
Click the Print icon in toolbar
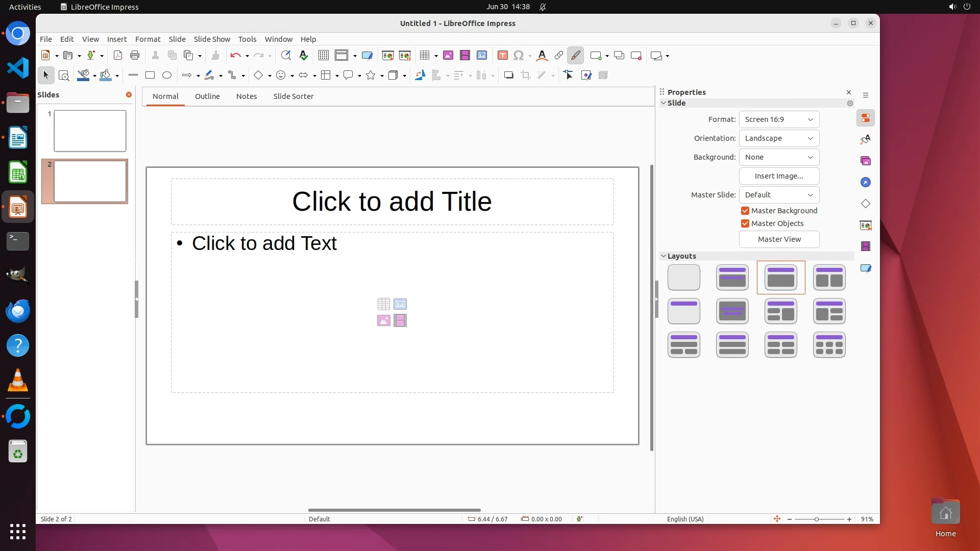(135, 56)
